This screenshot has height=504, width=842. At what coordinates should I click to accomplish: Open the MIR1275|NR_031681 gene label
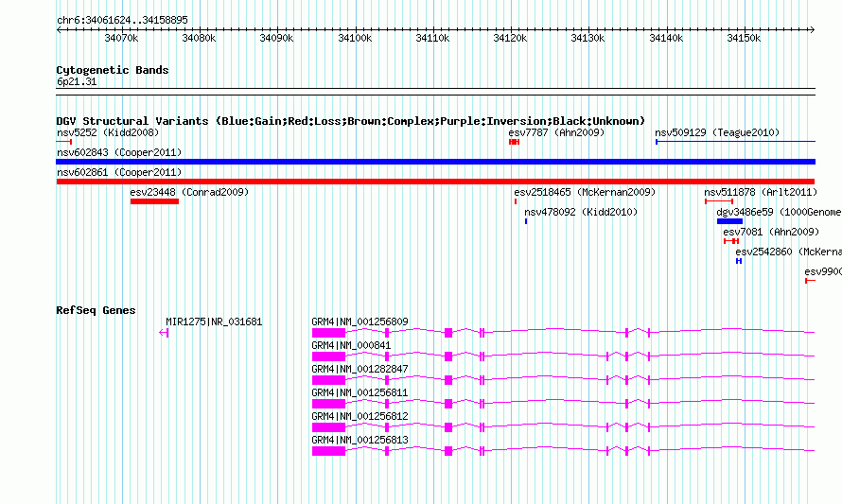[x=214, y=322]
